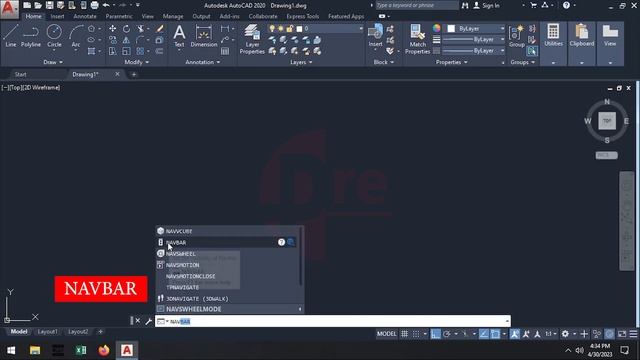Open the annotation scale 1:1 dropdown
The width and height of the screenshot is (640, 360).
point(551,334)
